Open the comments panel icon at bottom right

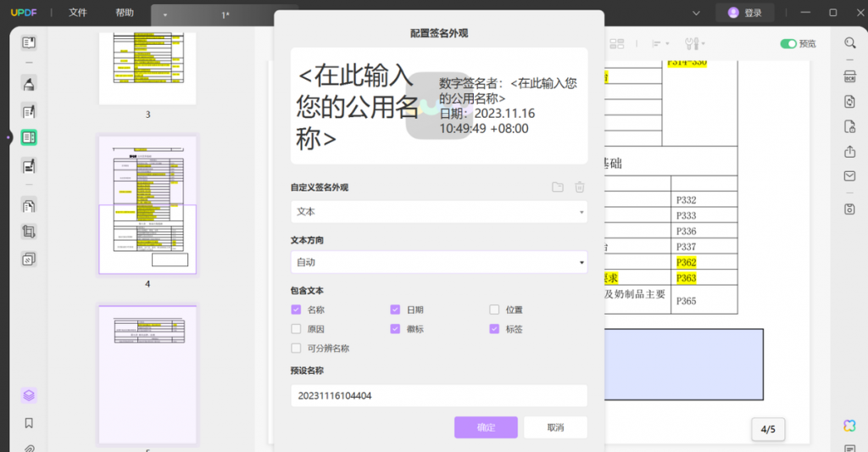[849, 448]
